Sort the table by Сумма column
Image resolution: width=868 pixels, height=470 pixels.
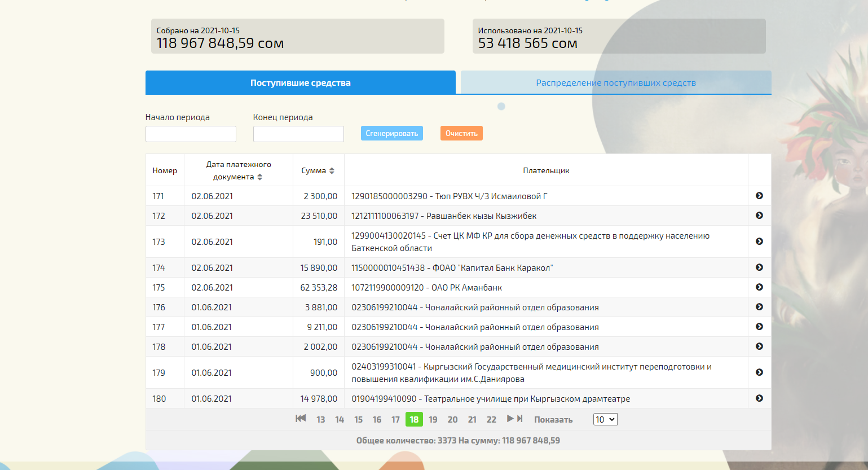[318, 170]
